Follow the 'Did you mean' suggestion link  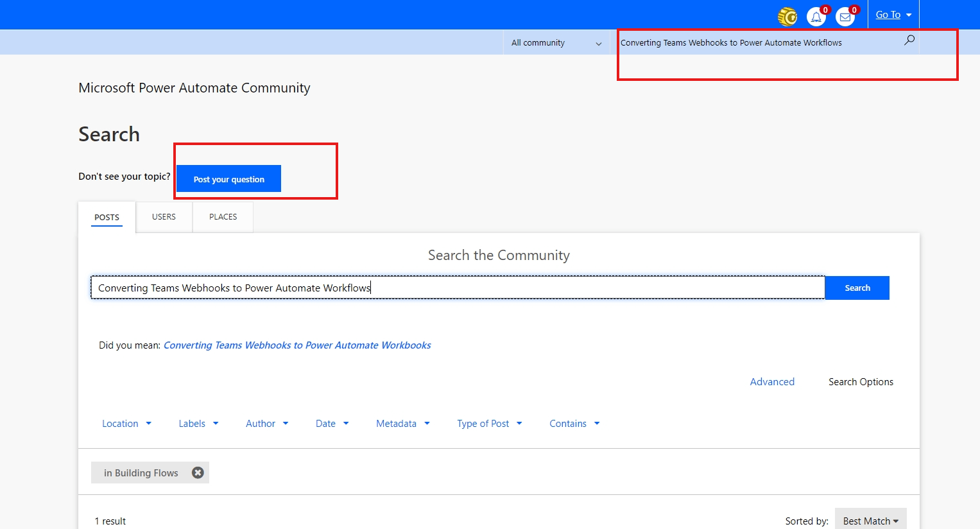point(297,345)
